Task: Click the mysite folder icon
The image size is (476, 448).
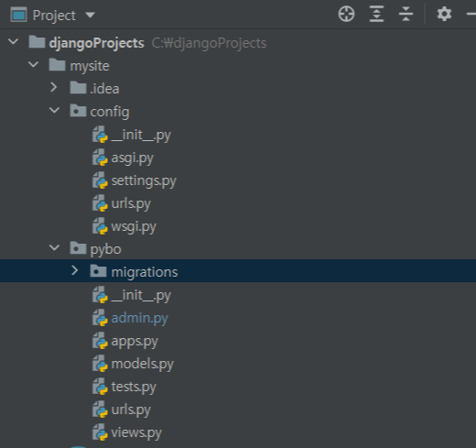Action: point(57,65)
